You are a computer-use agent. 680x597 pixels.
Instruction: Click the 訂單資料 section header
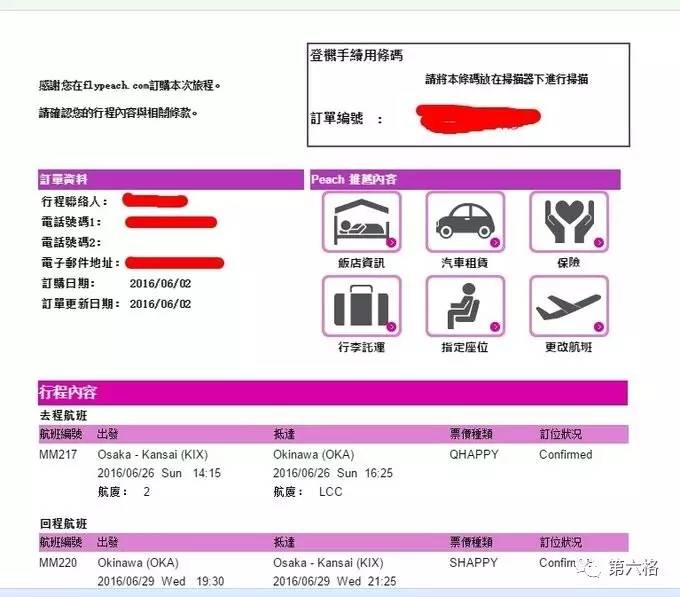(171, 179)
